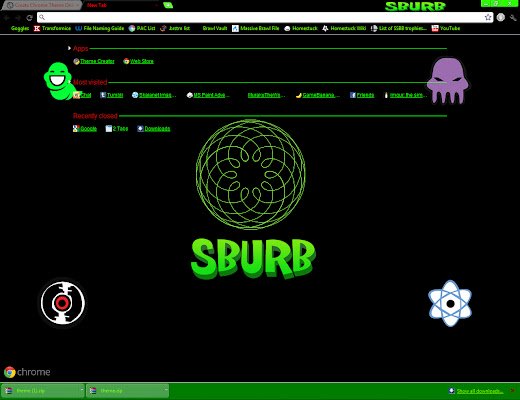Screen dimensions: 520x400
Task: Click the Recently closed section header
Action: [x=95, y=116]
